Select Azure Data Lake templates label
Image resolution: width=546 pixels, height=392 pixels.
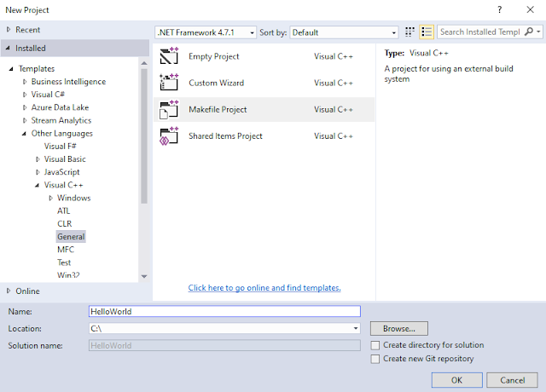tap(60, 107)
